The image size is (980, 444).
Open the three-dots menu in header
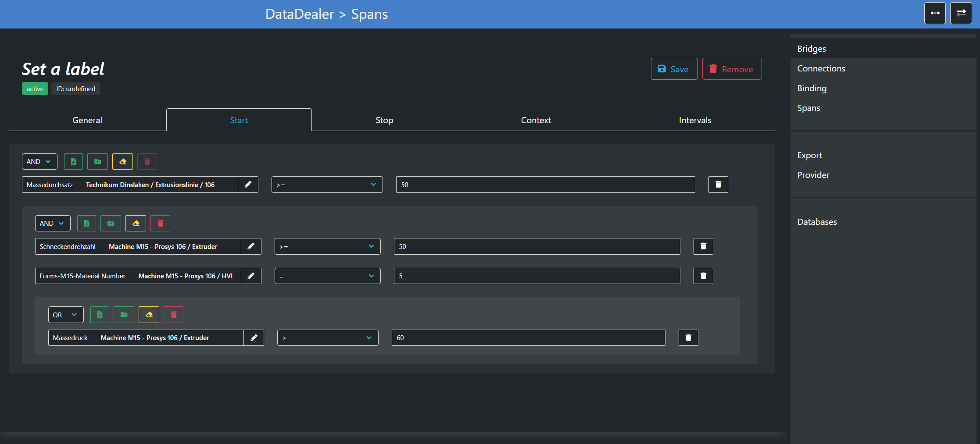[x=935, y=13]
